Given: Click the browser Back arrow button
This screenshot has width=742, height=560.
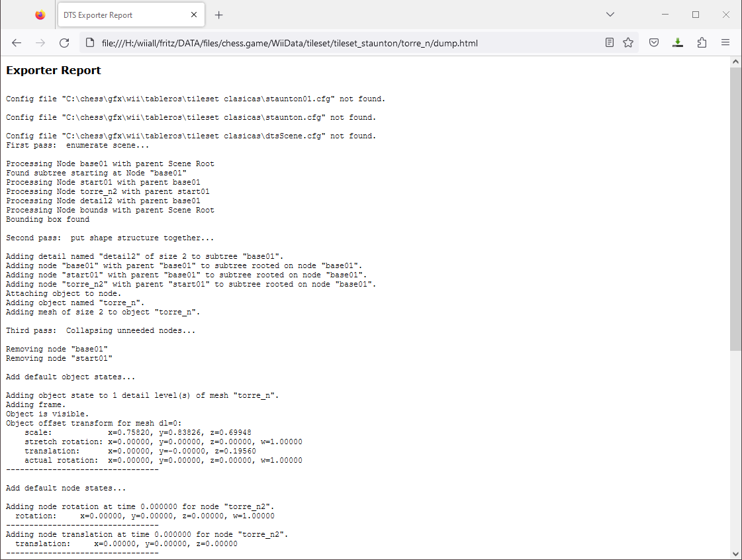Looking at the screenshot, I should (x=17, y=43).
